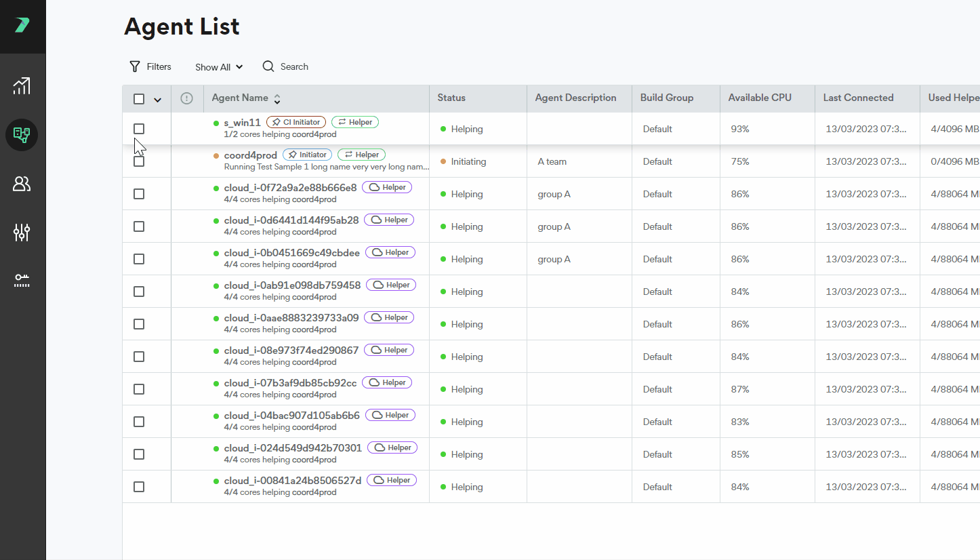Click the Filters funnel icon

tap(135, 66)
